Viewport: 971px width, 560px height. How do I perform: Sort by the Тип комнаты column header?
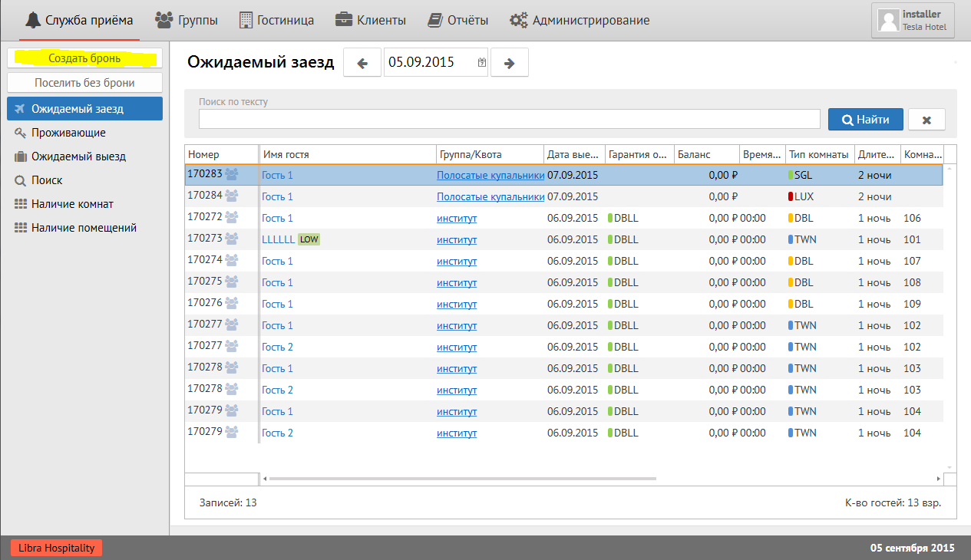click(818, 154)
